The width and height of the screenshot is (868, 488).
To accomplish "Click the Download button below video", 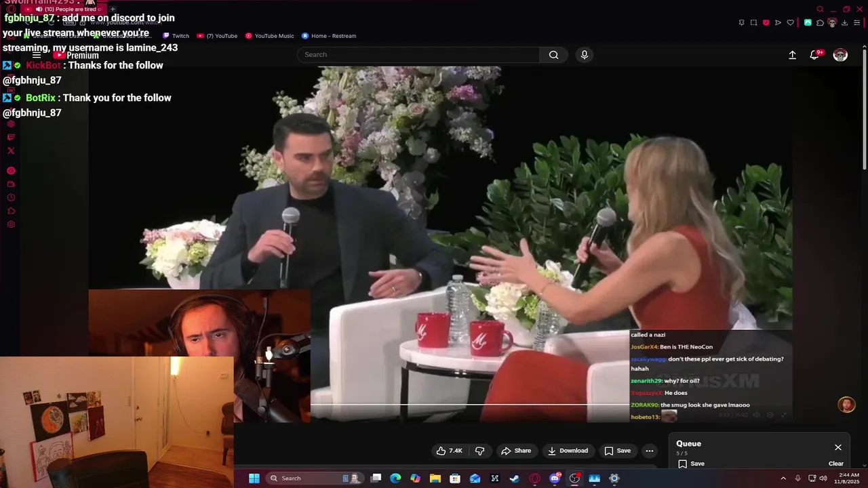I will [568, 451].
